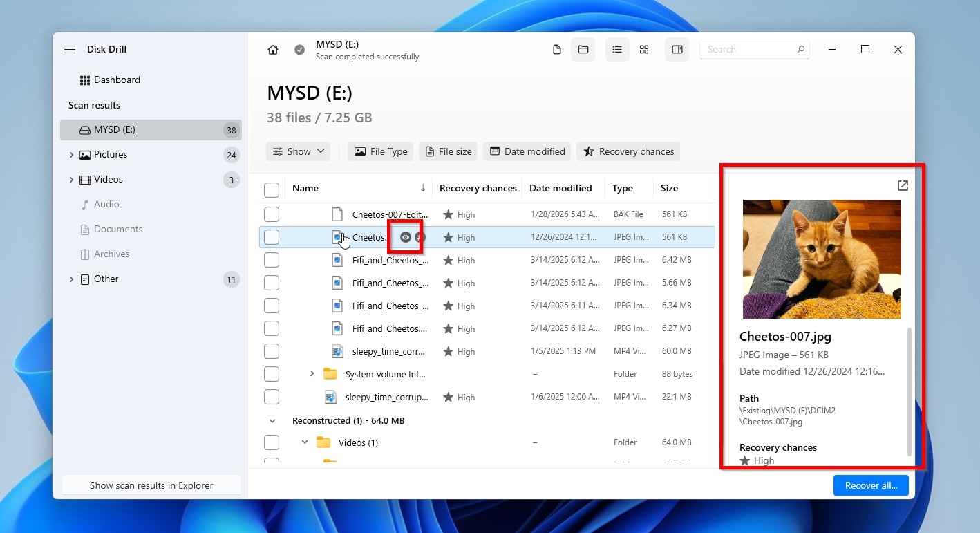Check the System Volume Inf folder checkbox
This screenshot has width=980, height=533.
click(272, 374)
